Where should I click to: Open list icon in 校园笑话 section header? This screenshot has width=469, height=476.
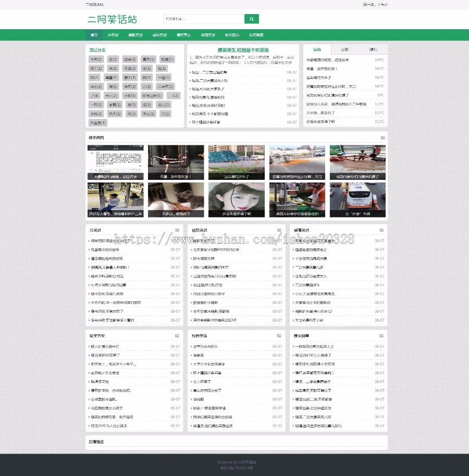(x=279, y=336)
